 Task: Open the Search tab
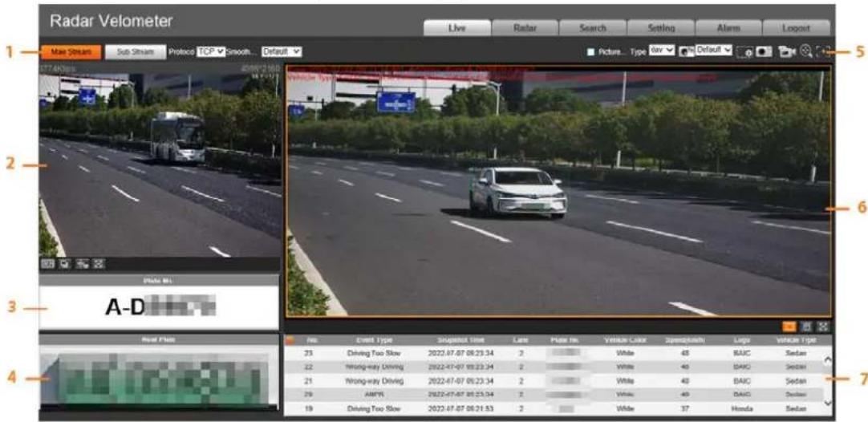coord(592,28)
